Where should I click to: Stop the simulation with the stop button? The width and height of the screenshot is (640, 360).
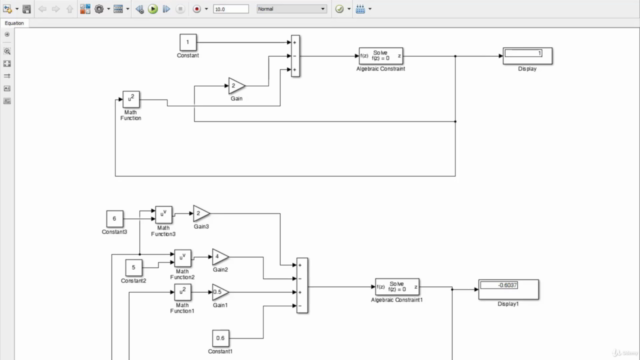180,9
